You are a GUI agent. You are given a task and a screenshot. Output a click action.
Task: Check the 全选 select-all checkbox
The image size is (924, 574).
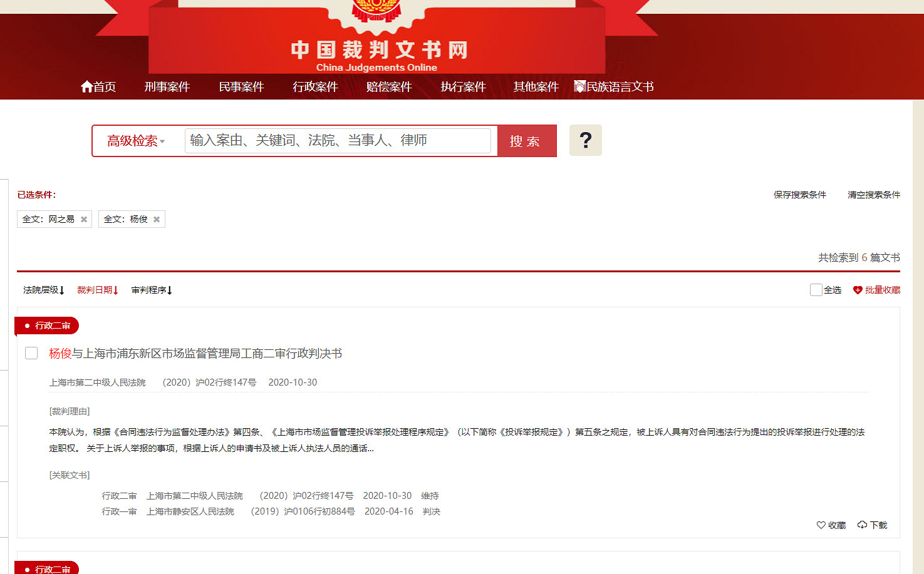pyautogui.click(x=816, y=290)
